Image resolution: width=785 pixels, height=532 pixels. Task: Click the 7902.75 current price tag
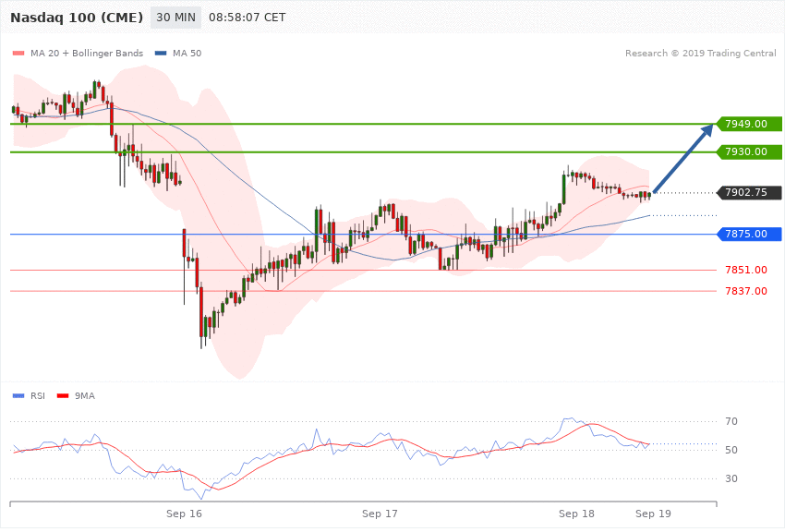pos(749,192)
